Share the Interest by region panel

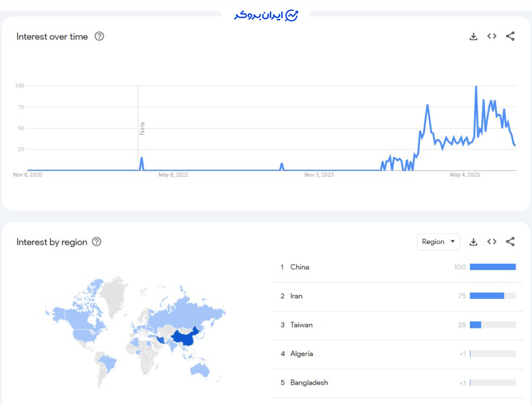(x=510, y=242)
